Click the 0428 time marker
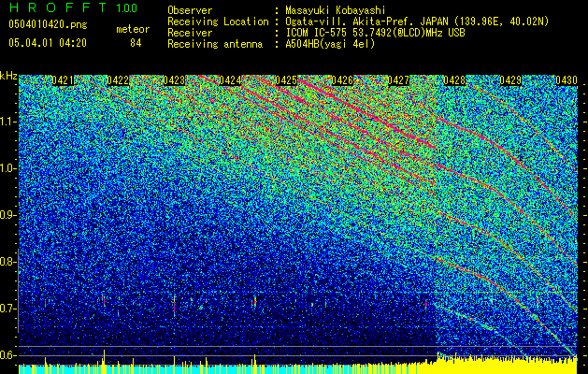Viewport: 588px width, 374px height. coord(454,80)
